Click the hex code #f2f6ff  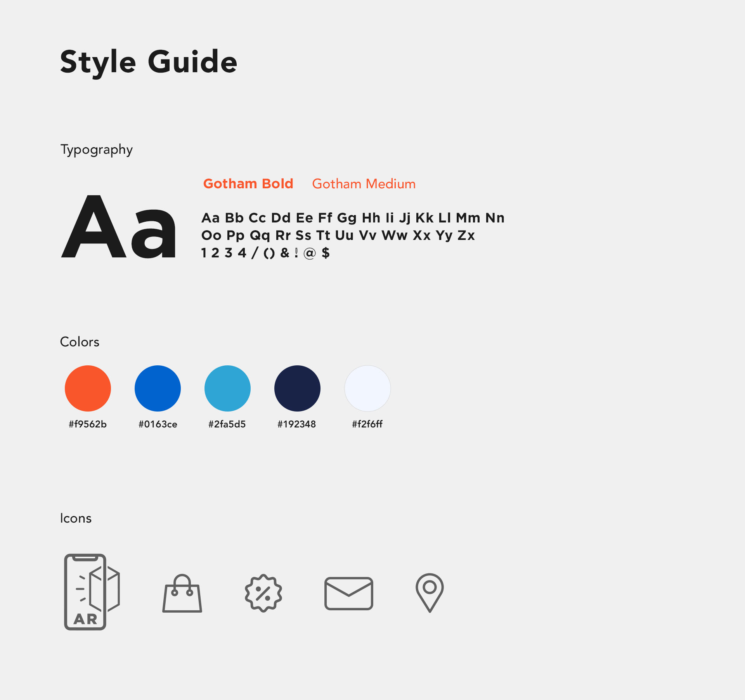pyautogui.click(x=367, y=424)
